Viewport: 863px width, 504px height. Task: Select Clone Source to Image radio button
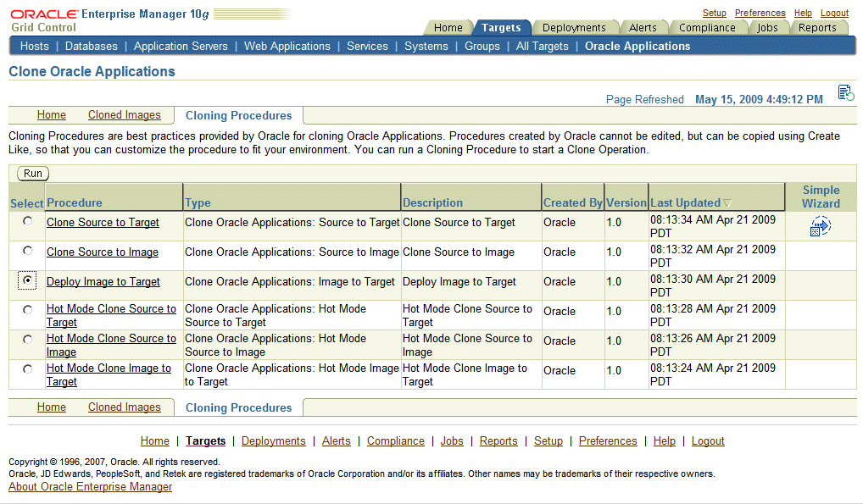[x=27, y=251]
